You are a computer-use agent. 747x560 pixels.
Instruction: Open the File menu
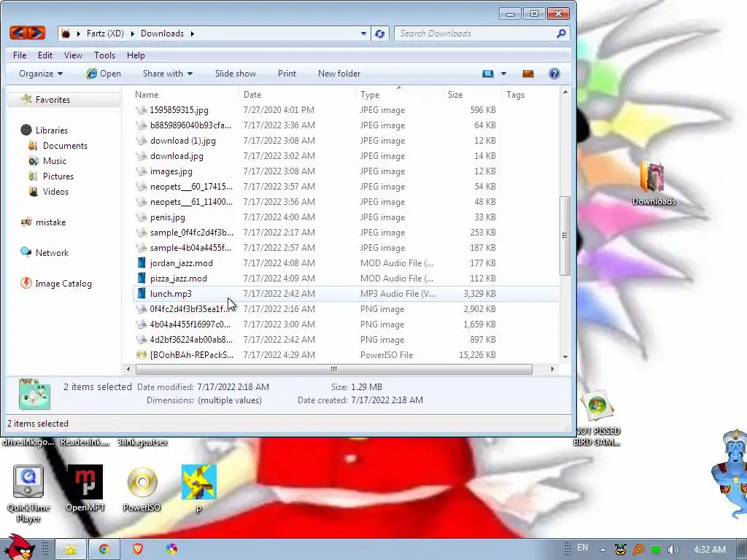[x=20, y=55]
